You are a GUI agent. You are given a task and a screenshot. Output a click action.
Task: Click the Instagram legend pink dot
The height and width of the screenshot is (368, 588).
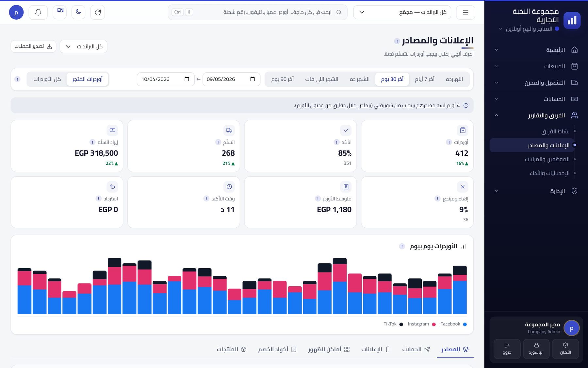pos(434,324)
